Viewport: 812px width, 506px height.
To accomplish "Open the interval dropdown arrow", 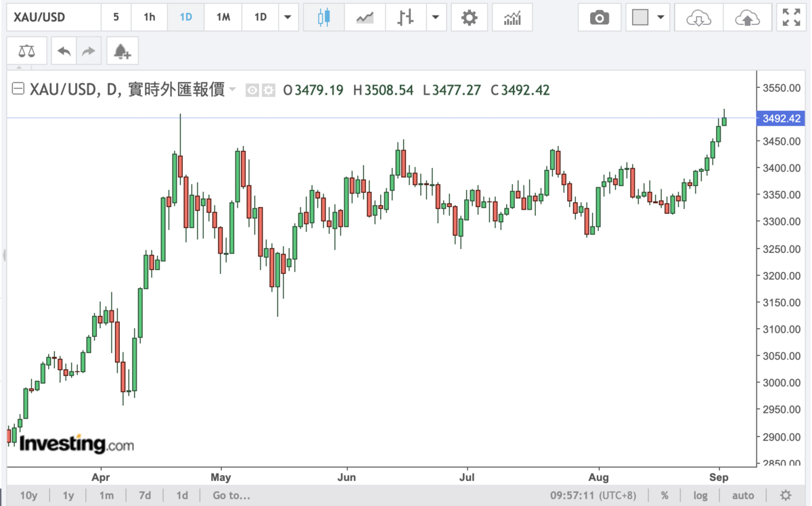I will (x=289, y=18).
